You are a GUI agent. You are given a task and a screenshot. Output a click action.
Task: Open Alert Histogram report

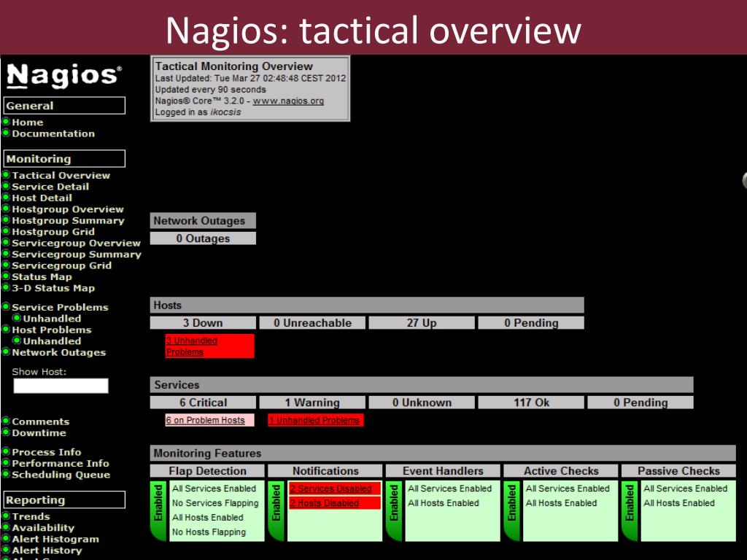pyautogui.click(x=55, y=540)
